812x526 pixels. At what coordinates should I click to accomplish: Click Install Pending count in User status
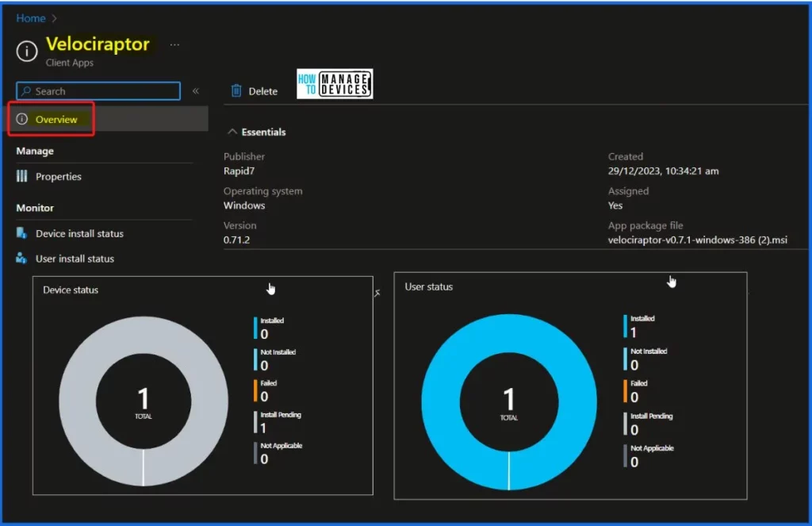click(634, 430)
